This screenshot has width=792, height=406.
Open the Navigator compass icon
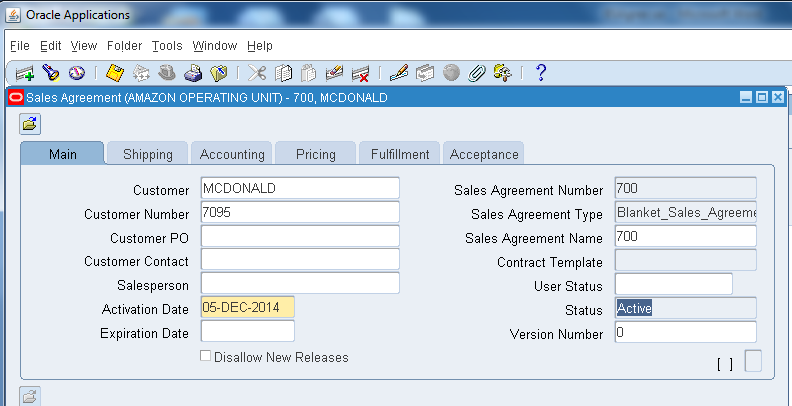[x=77, y=73]
